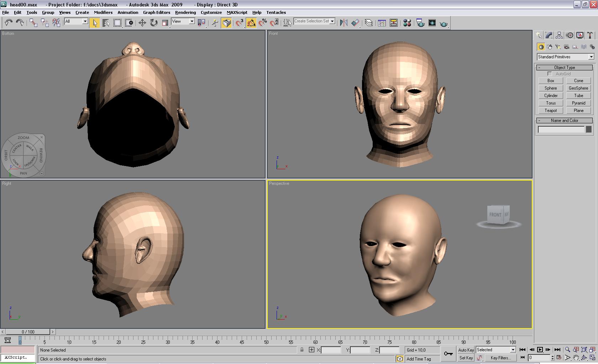
Task: Click the Mirror tool icon
Action: [343, 23]
